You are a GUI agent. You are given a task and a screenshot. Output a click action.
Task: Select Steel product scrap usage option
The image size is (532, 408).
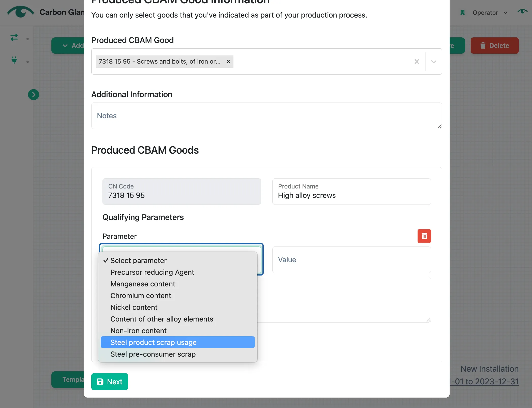pyautogui.click(x=178, y=342)
